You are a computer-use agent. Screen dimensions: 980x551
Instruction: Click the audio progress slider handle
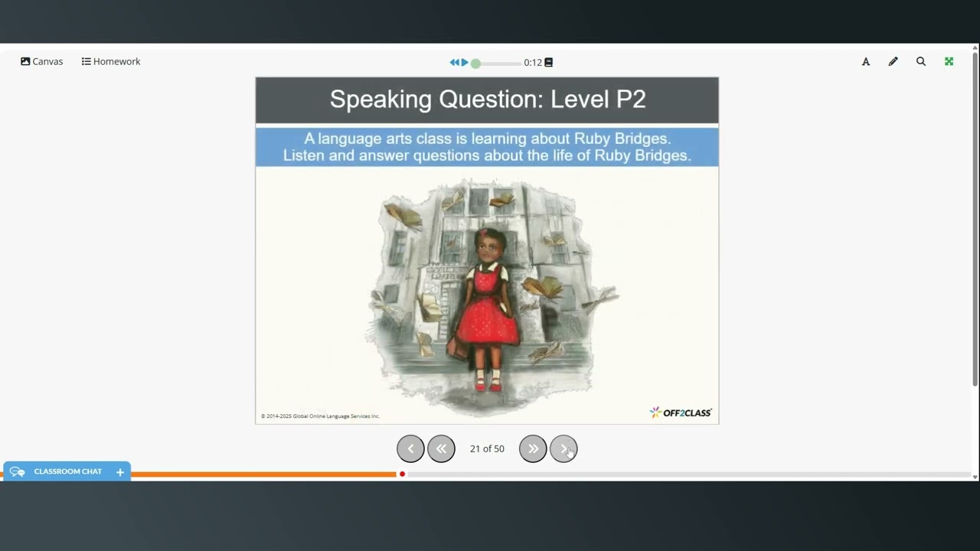pyautogui.click(x=475, y=64)
